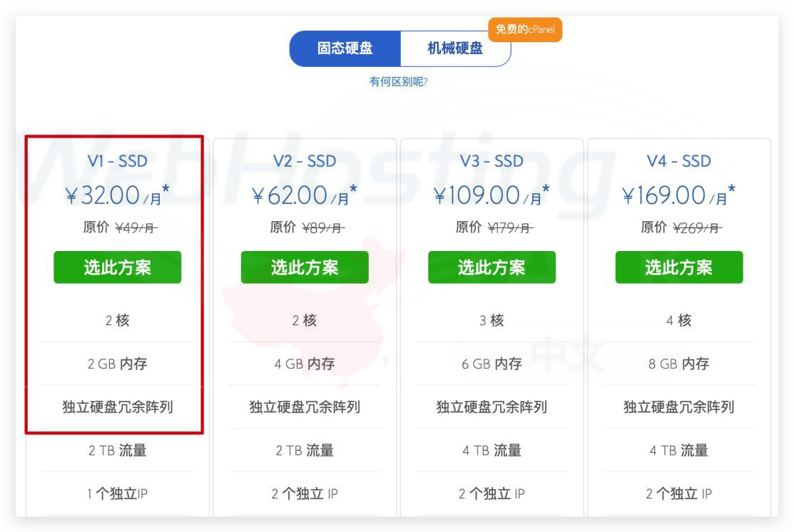Click the V1 - SSD plan title
Viewport: 794px width, 532px height.
pos(118,162)
